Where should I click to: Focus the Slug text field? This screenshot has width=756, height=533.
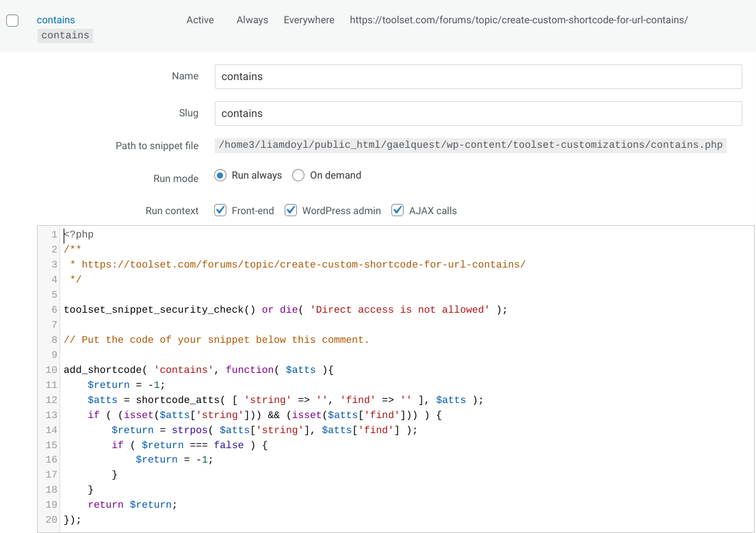click(478, 114)
